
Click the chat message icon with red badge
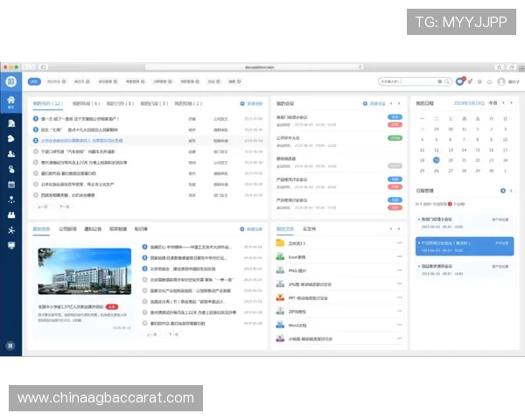[459, 81]
